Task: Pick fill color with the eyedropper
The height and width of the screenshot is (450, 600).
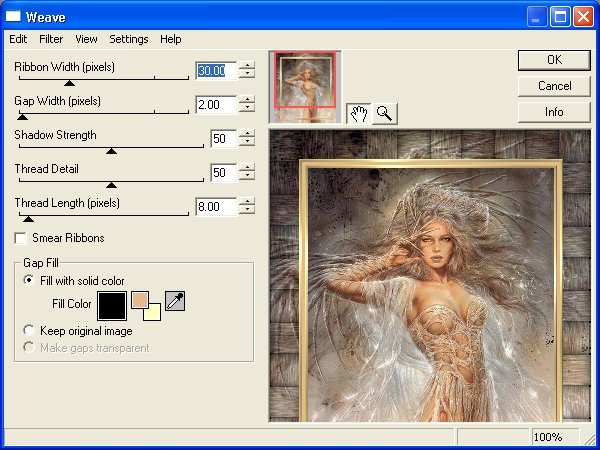Action: (175, 301)
